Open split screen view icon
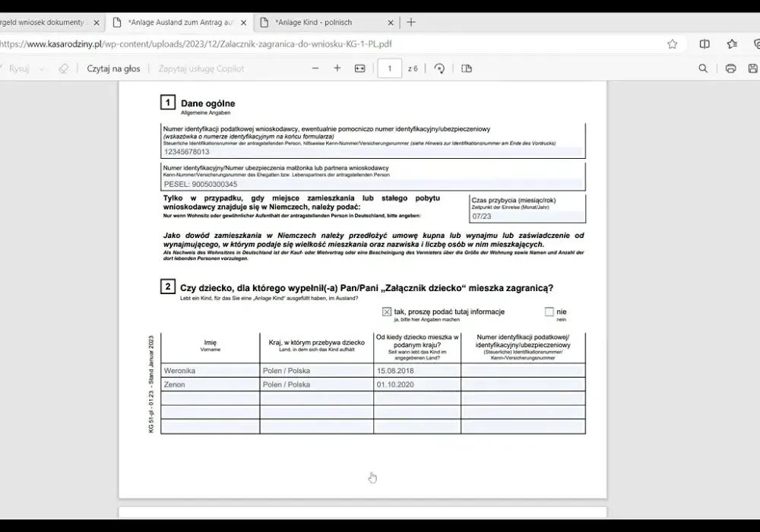 tap(705, 44)
